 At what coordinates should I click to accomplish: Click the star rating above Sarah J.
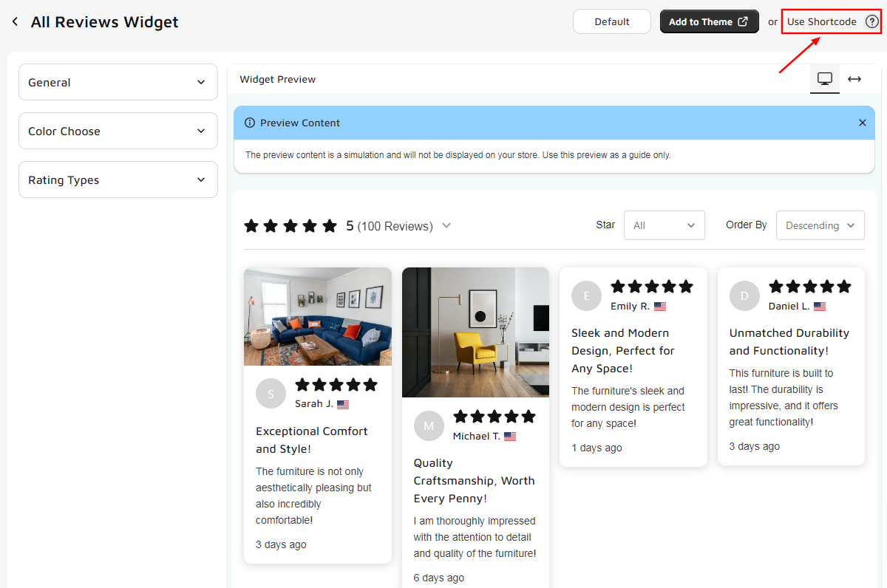click(x=336, y=385)
